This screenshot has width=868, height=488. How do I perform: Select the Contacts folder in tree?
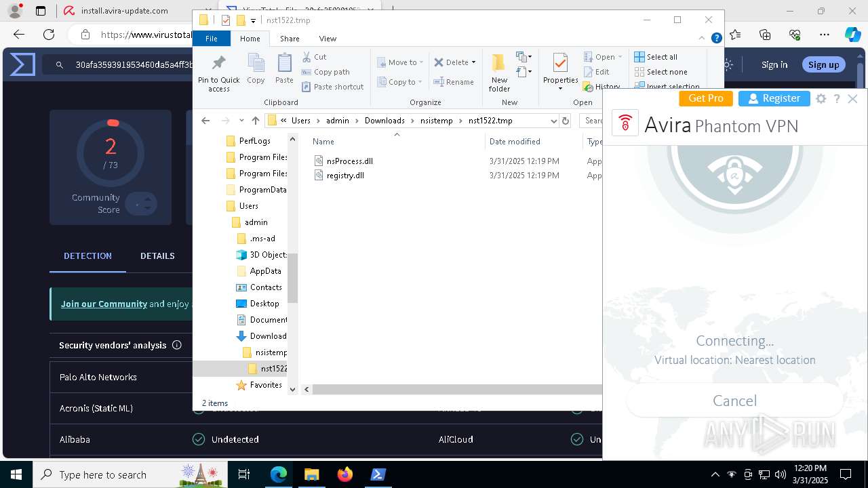tap(266, 287)
